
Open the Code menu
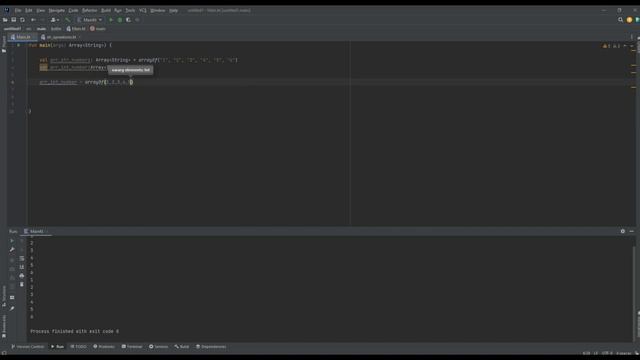(x=73, y=10)
